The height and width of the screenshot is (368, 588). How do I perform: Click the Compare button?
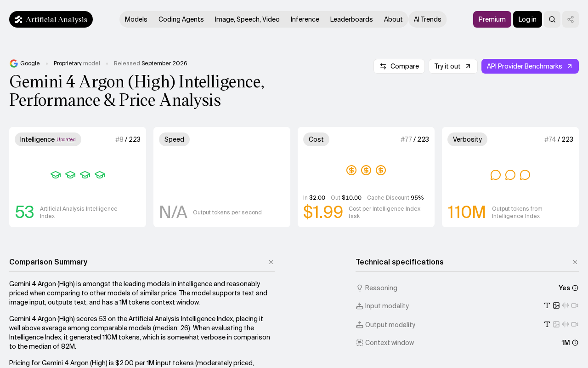pyautogui.click(x=399, y=66)
